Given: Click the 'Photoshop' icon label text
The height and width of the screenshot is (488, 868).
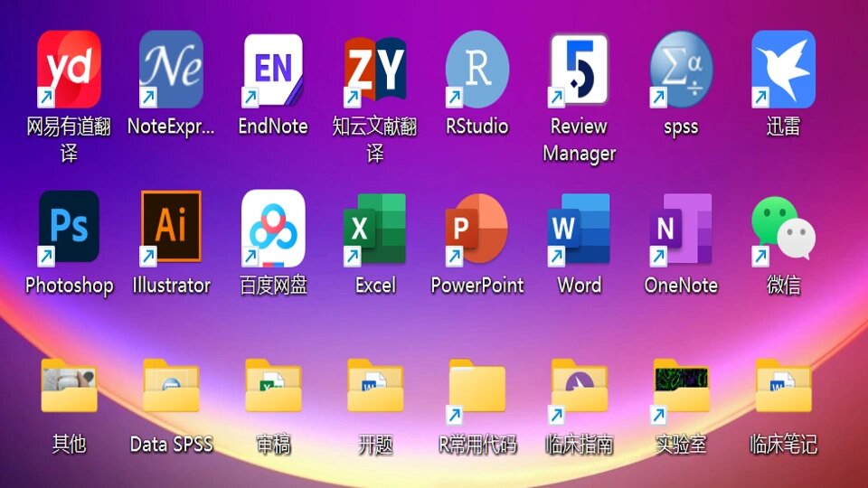Looking at the screenshot, I should [x=70, y=286].
